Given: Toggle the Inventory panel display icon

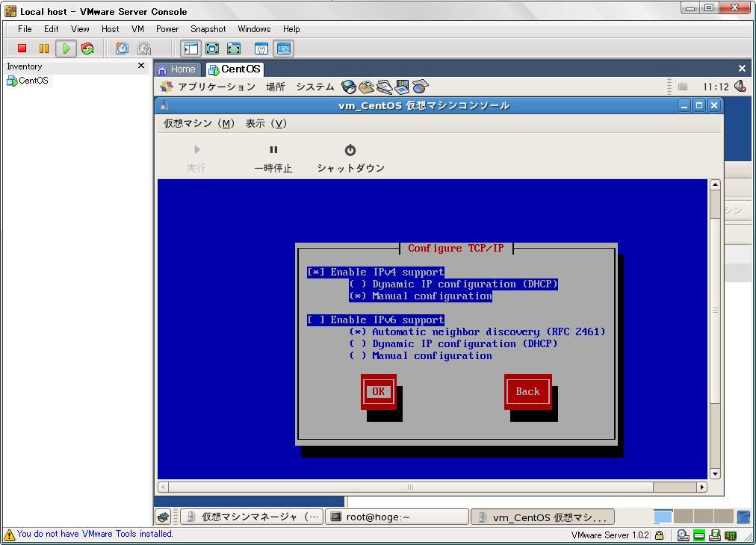Looking at the screenshot, I should tap(191, 49).
